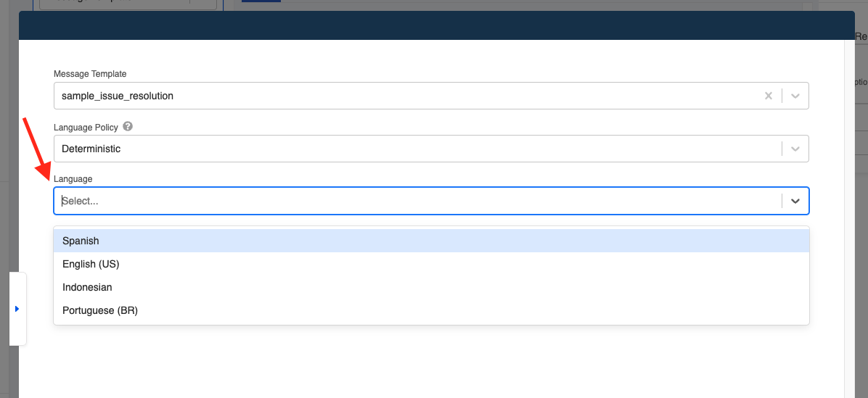Select Portuguese (BR) option
This screenshot has height=398, width=868.
(x=431, y=311)
